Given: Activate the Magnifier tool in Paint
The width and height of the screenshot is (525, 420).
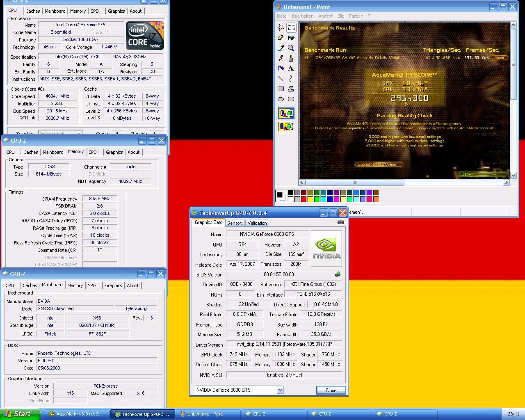Looking at the screenshot, I should coord(291,48).
